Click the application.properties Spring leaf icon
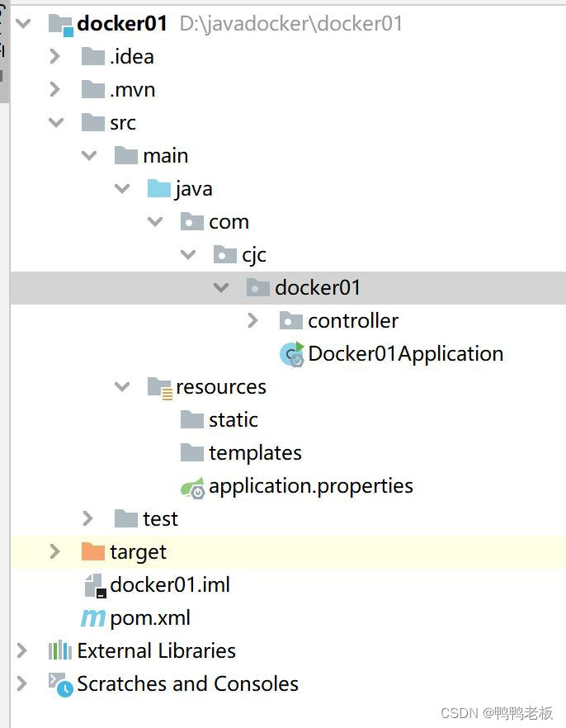Viewport: 566px width, 728px height. (x=192, y=486)
